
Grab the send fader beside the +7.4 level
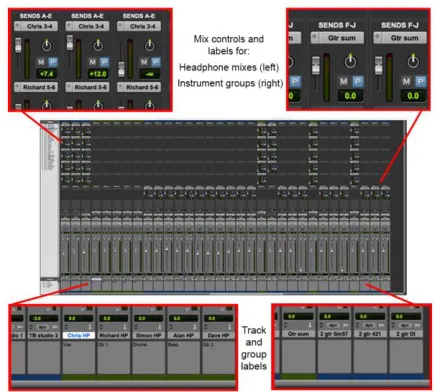tap(18, 45)
